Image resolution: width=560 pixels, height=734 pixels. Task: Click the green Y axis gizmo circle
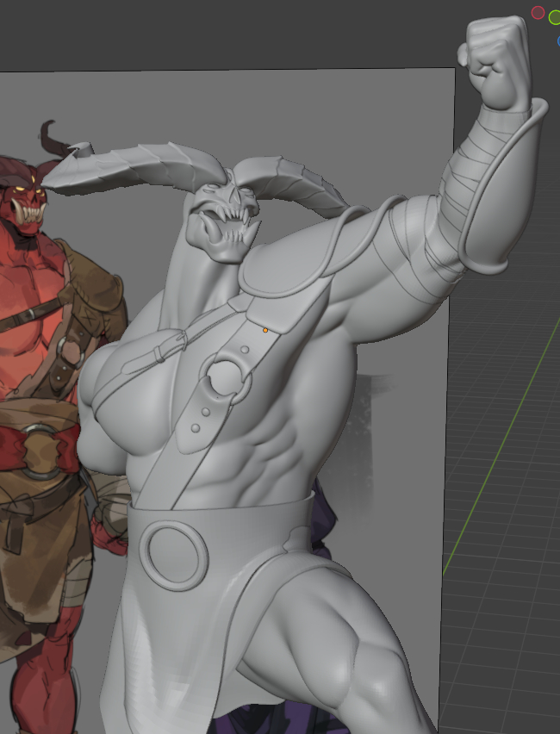[555, 17]
